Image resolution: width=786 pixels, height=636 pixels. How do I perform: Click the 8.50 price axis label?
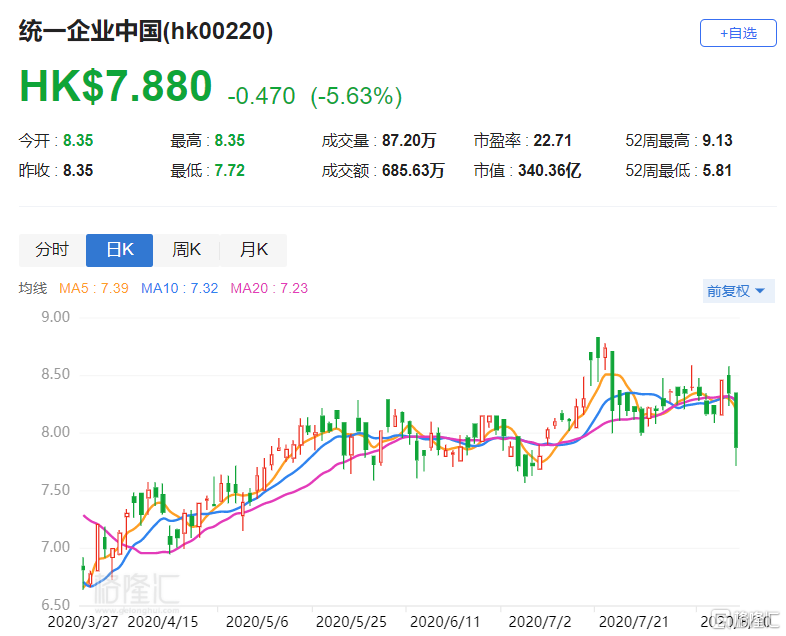point(56,374)
